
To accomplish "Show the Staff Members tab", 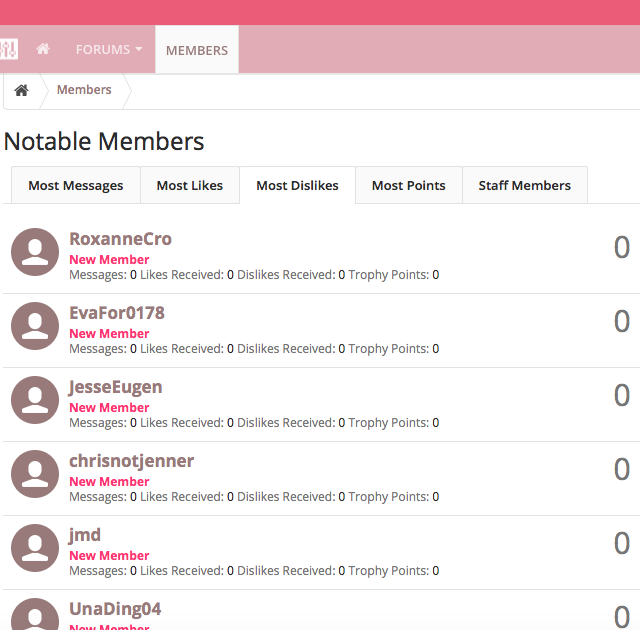I will [524, 185].
